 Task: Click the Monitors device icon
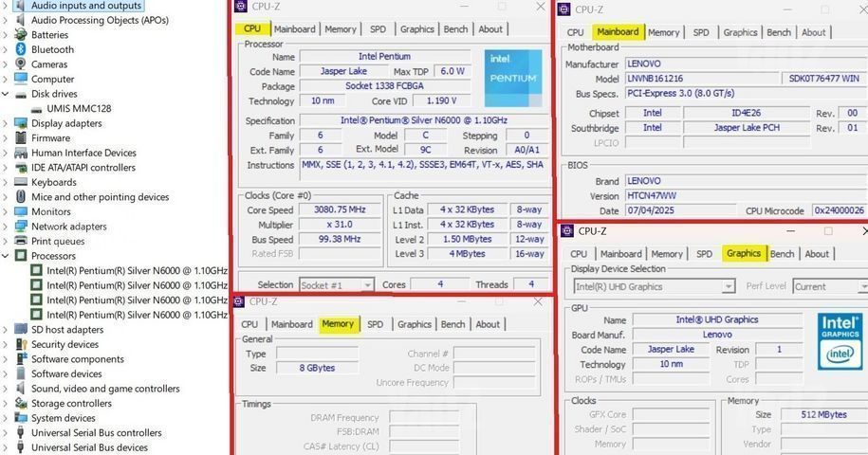click(x=21, y=211)
